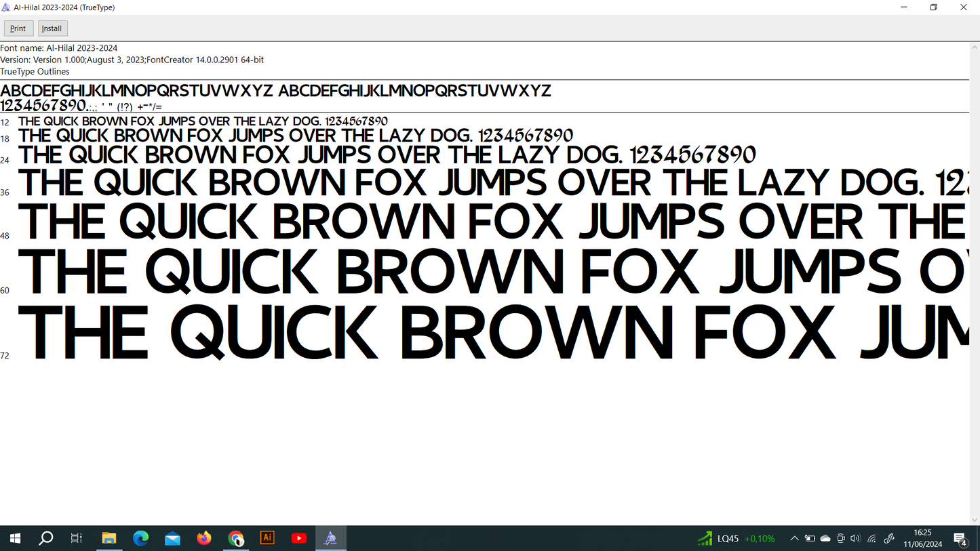Open the battery status icon
Screen dimensions: 980x551
tap(810, 538)
